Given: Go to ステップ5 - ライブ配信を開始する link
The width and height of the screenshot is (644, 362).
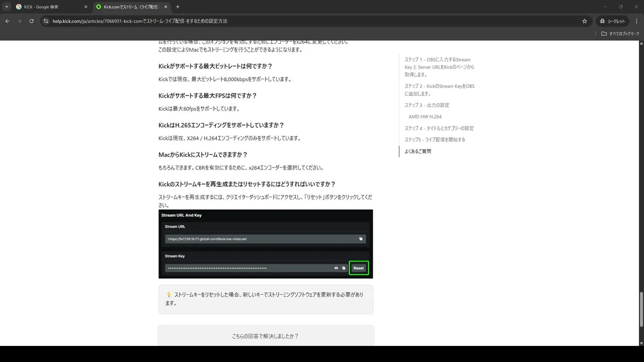Looking at the screenshot, I should click(435, 140).
